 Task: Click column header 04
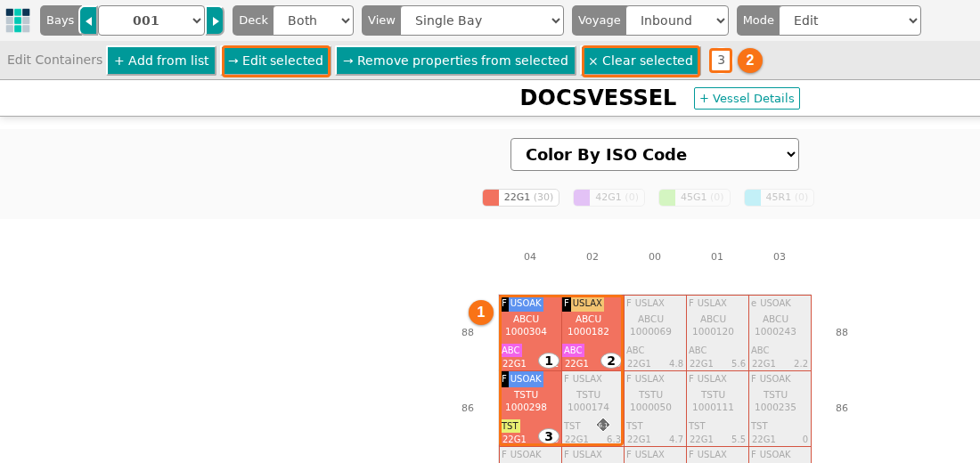coord(530,256)
